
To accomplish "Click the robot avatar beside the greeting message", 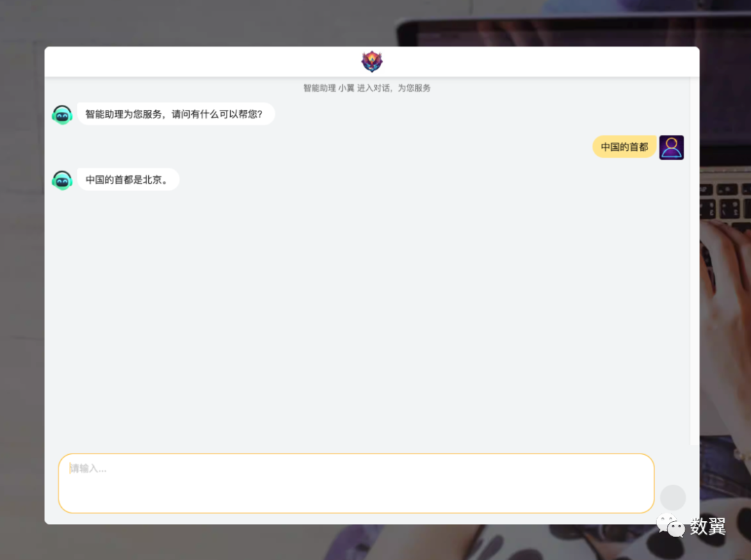I will tap(63, 115).
